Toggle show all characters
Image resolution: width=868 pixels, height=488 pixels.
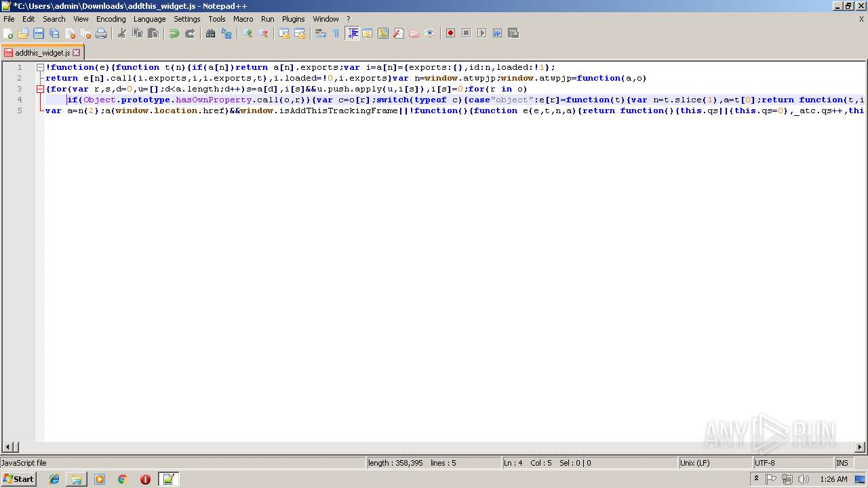click(x=336, y=33)
